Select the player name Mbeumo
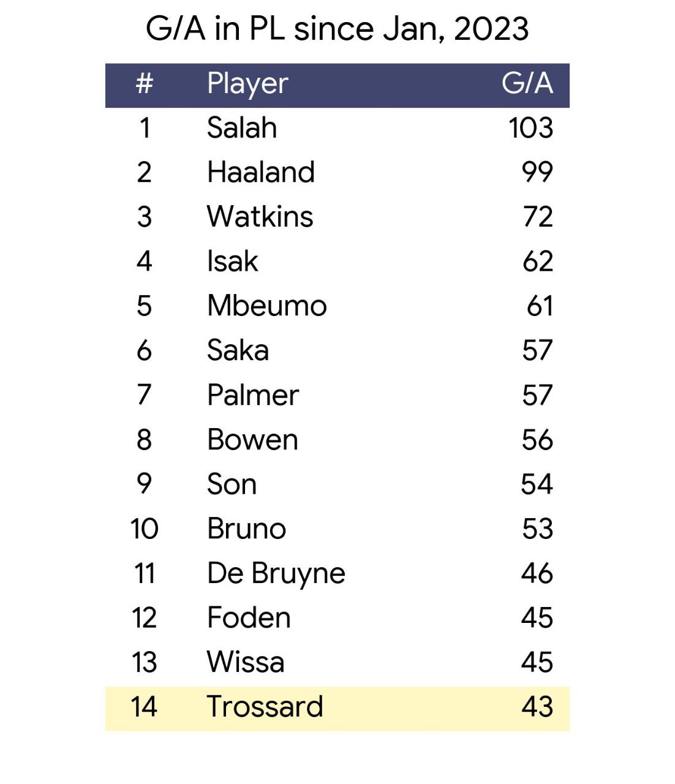675x784 pixels. (267, 306)
